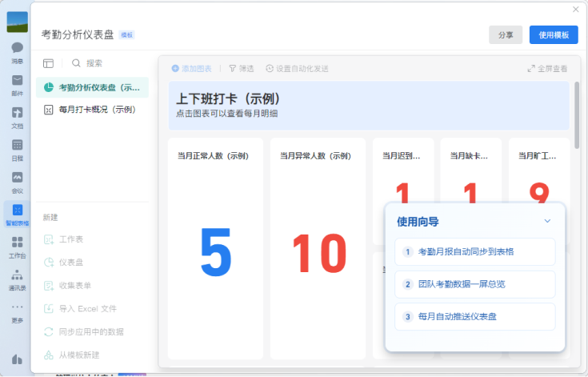Choose 导入 Excel 文件 option

tap(80, 309)
